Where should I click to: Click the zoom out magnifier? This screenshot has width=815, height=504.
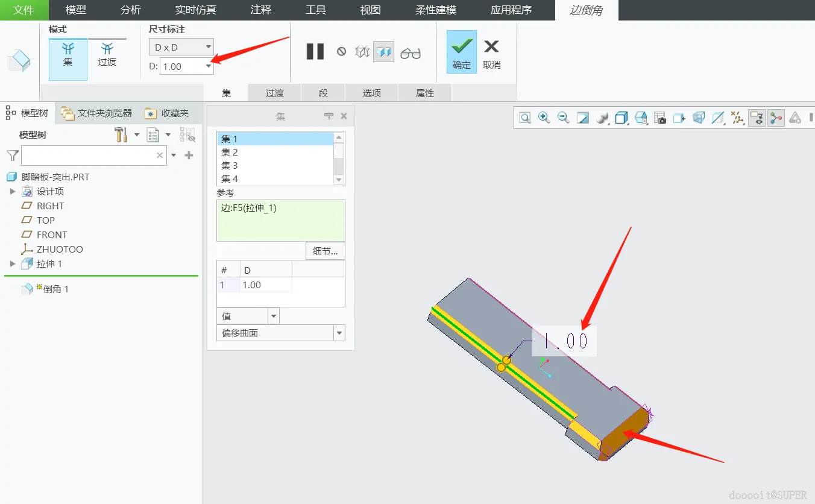pyautogui.click(x=564, y=118)
